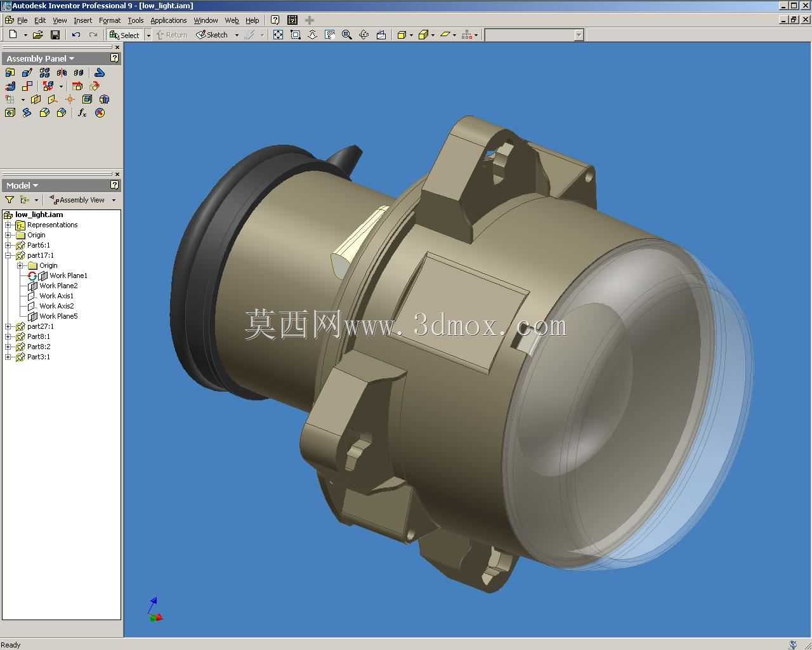812x650 pixels.
Task: Click the Zoom All icon
Action: (x=278, y=35)
